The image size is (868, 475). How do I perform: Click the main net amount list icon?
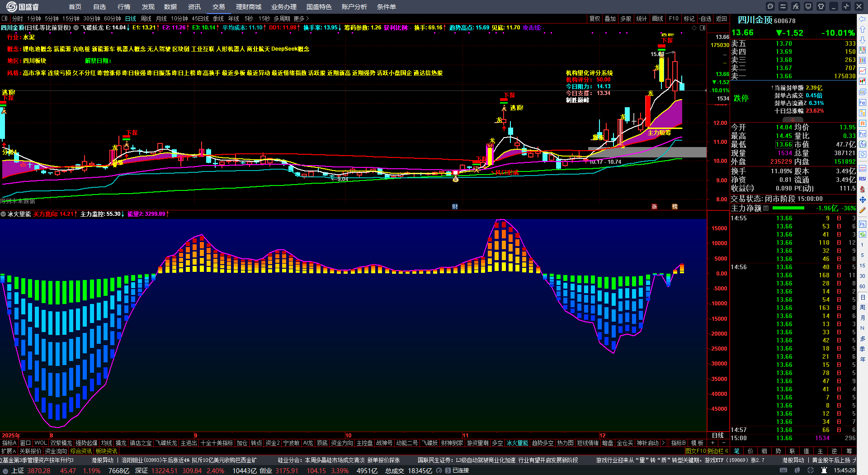tap(766, 208)
